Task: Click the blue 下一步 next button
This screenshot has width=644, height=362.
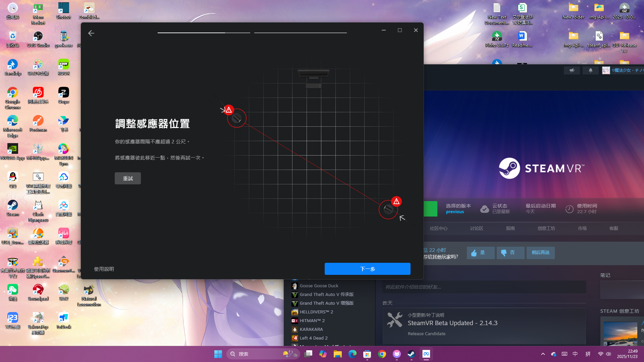Action: [x=367, y=269]
